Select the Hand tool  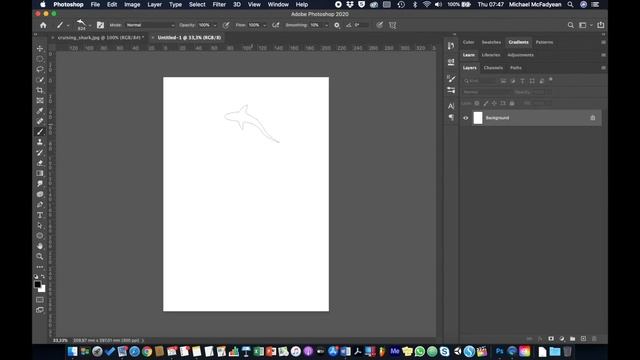[x=40, y=246]
